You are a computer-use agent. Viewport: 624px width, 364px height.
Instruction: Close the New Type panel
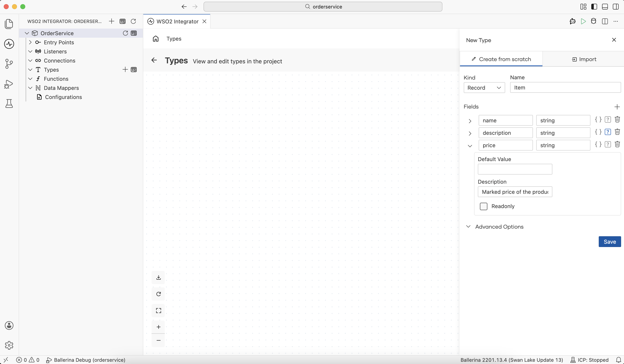point(614,40)
